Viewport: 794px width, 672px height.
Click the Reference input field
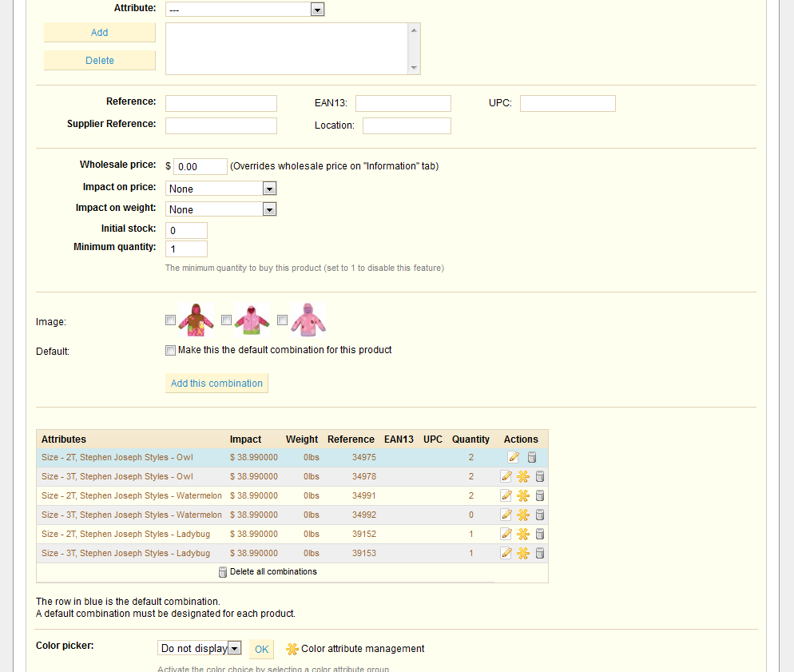pyautogui.click(x=221, y=103)
